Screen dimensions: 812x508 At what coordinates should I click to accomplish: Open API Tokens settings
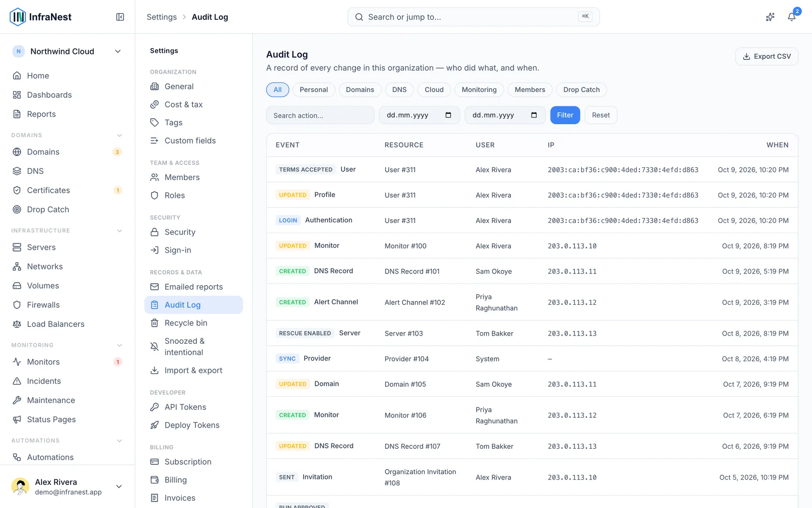pos(193,407)
